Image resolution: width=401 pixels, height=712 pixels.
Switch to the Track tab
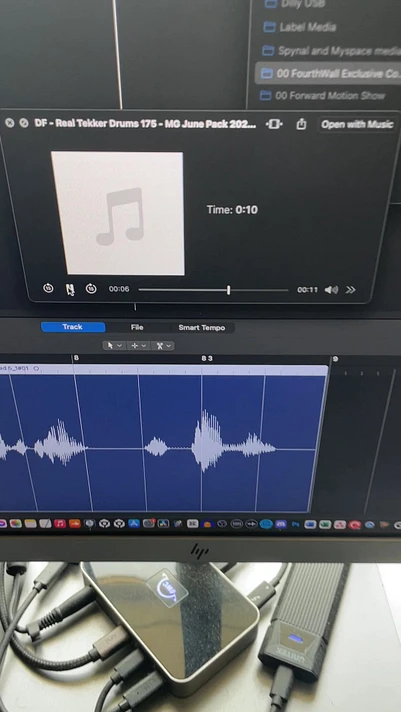(73, 326)
